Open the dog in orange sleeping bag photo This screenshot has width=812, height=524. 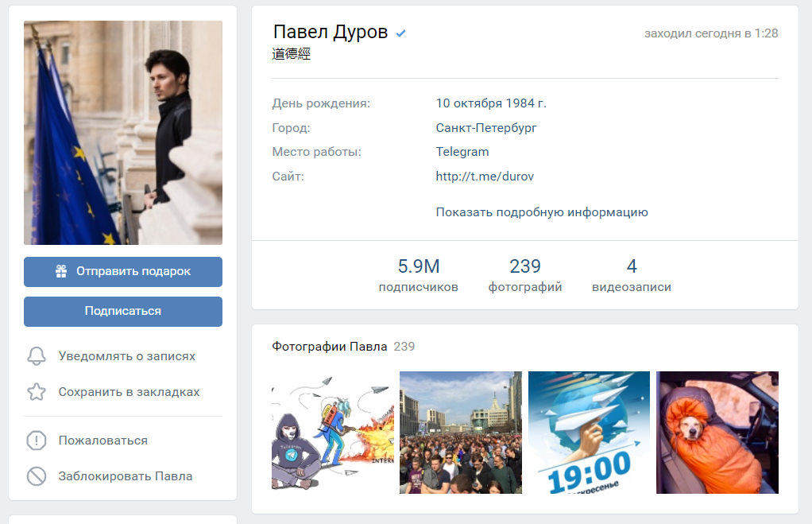[x=717, y=433]
